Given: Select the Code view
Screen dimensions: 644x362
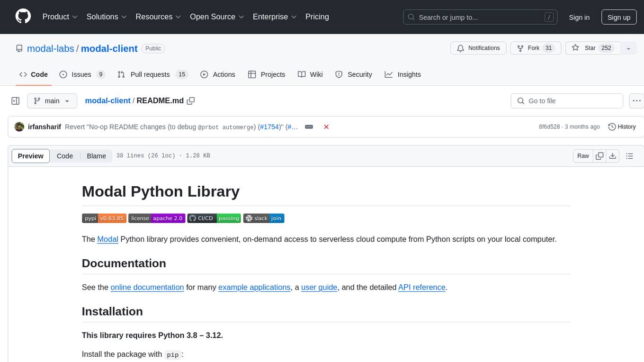Looking at the screenshot, I should [x=65, y=156].
